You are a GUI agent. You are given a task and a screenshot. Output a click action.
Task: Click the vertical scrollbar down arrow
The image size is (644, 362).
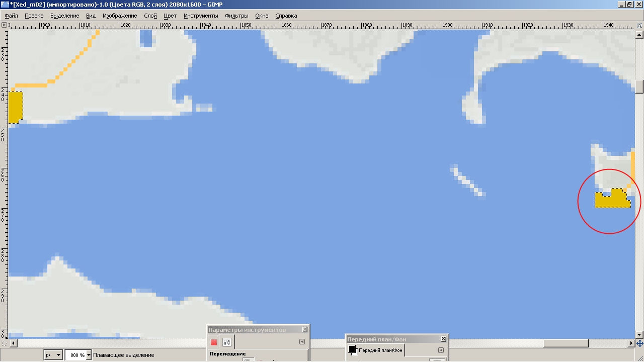[639, 334]
